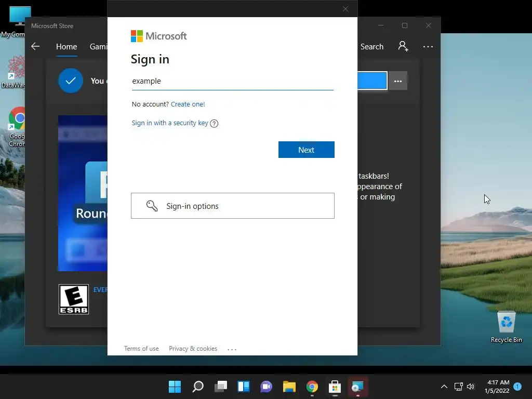Click the network icon in the system tray

click(458, 387)
